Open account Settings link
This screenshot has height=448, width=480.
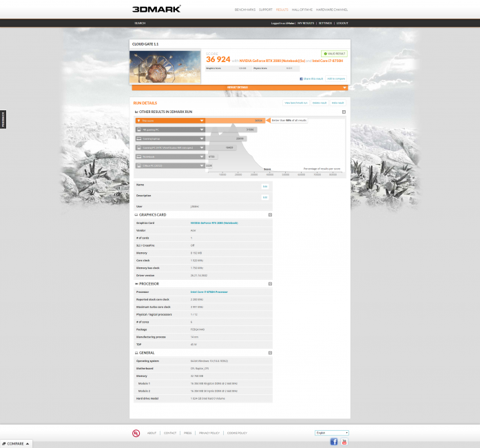(x=325, y=23)
